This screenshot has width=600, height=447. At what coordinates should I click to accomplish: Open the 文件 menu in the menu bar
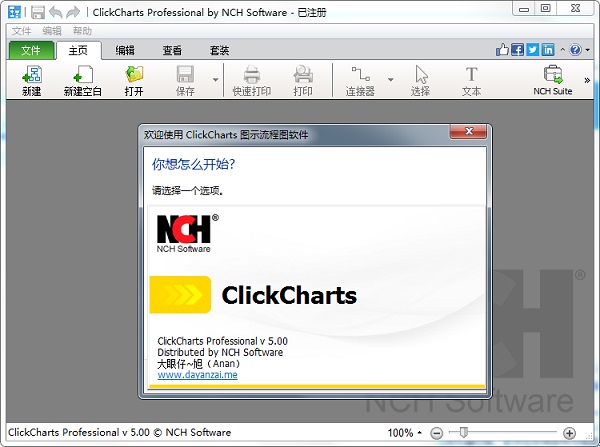[21, 31]
